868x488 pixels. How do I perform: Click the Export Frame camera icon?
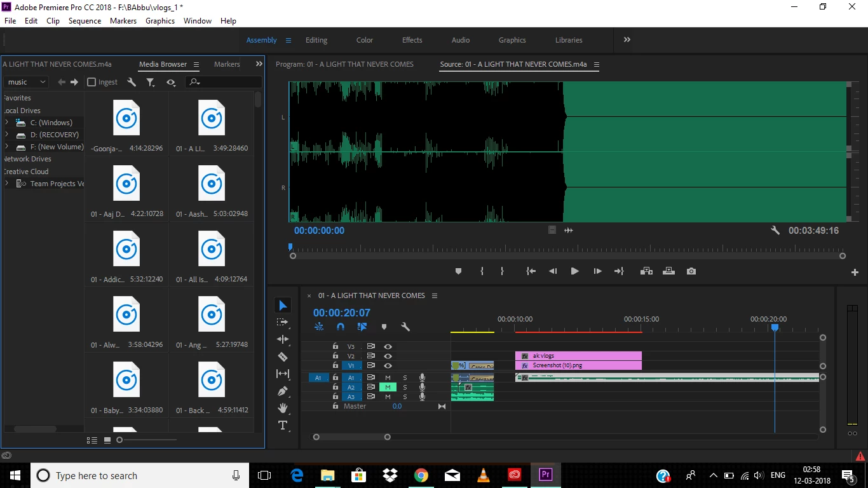pos(691,271)
